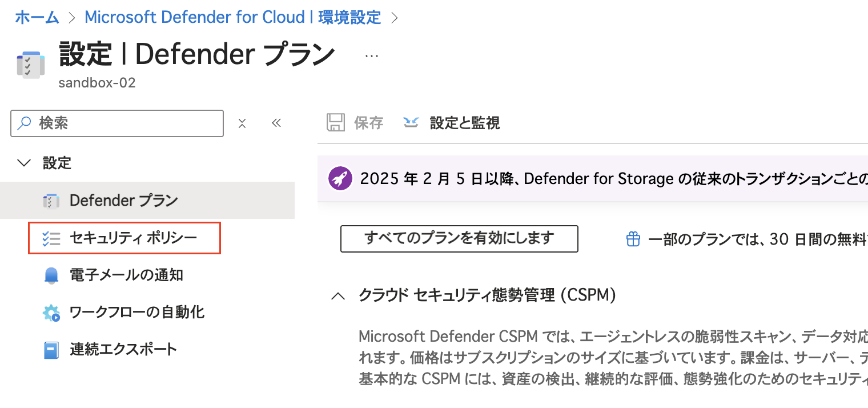Open the ホーム breadcrumb link
The height and width of the screenshot is (408, 868).
point(37,17)
